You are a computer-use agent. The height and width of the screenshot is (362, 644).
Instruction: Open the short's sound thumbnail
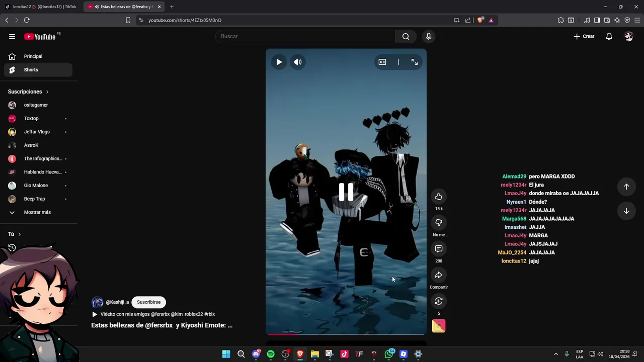pos(439,326)
